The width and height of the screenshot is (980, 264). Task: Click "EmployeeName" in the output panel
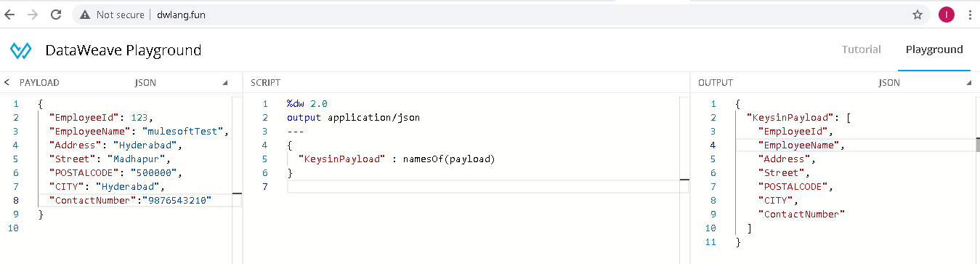(x=799, y=145)
